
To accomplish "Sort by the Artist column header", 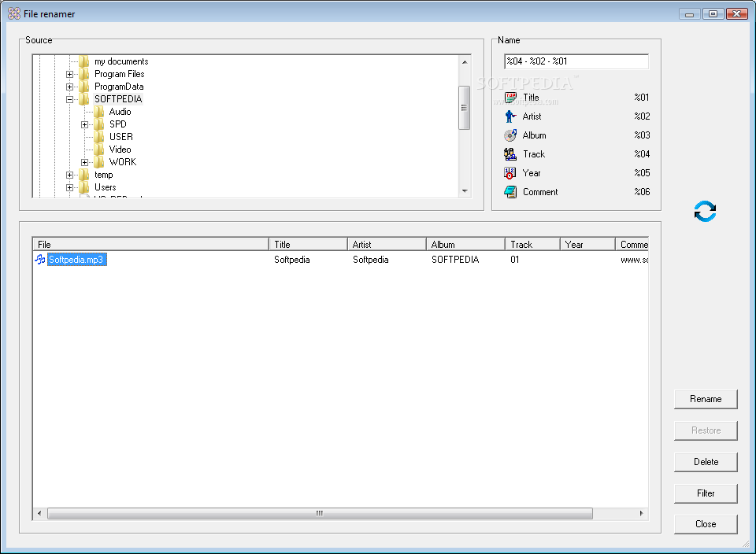I will point(387,244).
